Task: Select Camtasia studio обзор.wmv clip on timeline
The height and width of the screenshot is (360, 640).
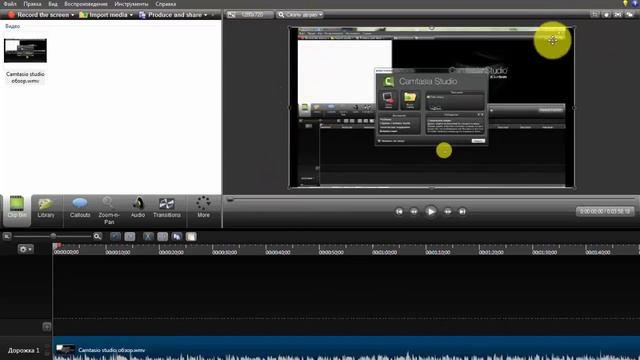Action: tap(346, 348)
